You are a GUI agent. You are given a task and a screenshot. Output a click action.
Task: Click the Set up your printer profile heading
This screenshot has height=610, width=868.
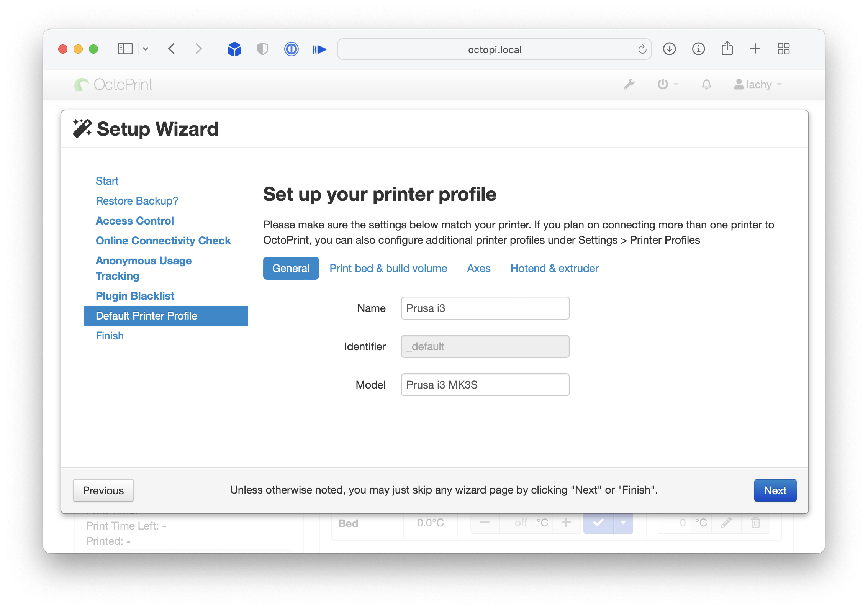coord(380,194)
